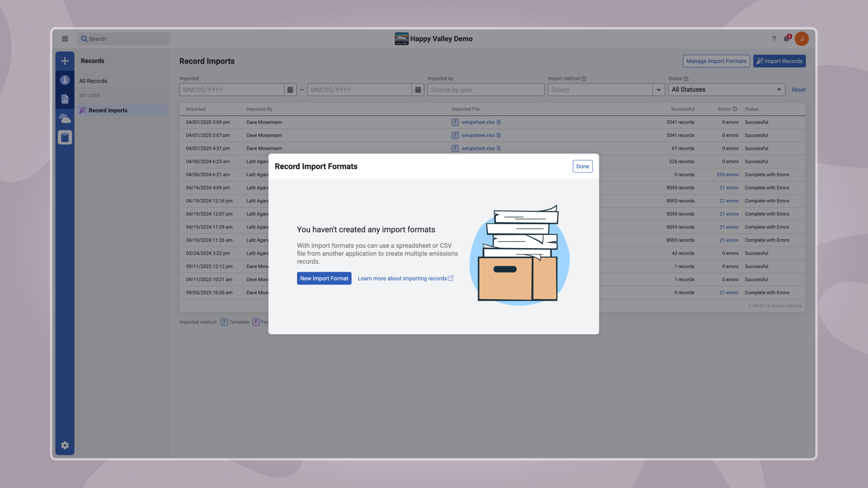Select Record Imports list item

pos(108,110)
